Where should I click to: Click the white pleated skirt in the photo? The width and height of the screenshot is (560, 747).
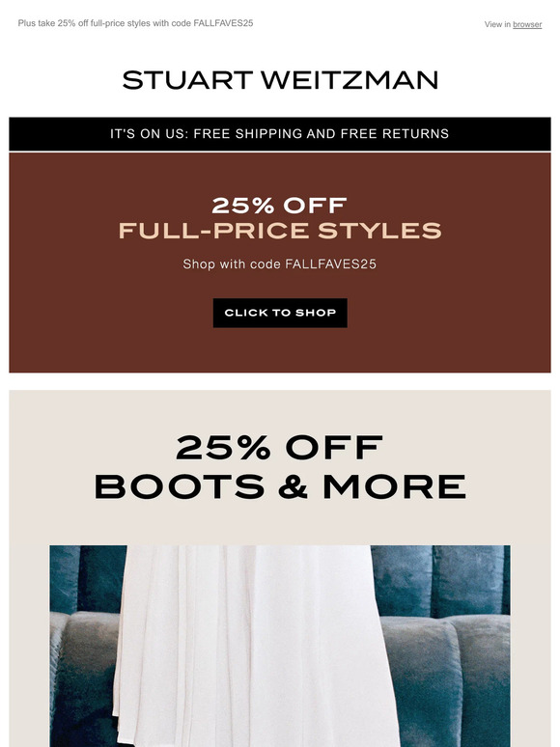tap(253, 643)
